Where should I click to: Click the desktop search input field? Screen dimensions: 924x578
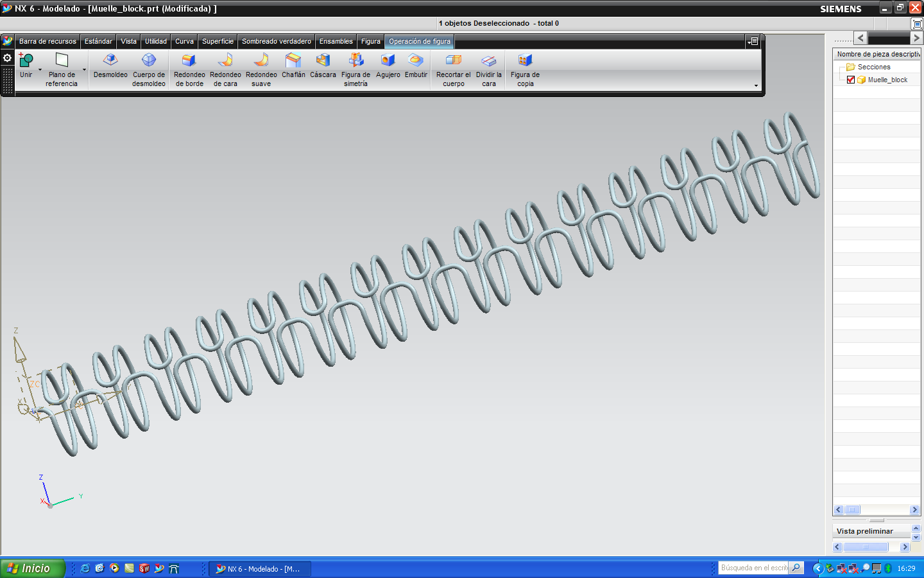[754, 568]
